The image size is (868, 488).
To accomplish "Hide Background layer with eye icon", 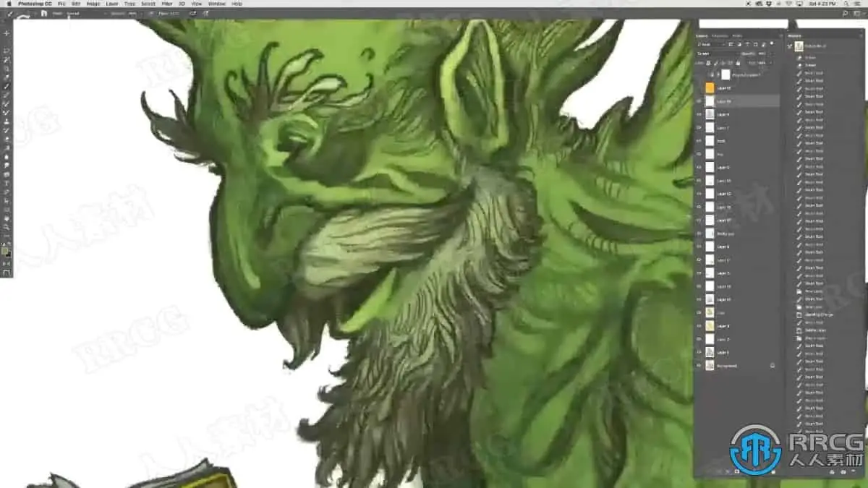I will click(x=699, y=366).
